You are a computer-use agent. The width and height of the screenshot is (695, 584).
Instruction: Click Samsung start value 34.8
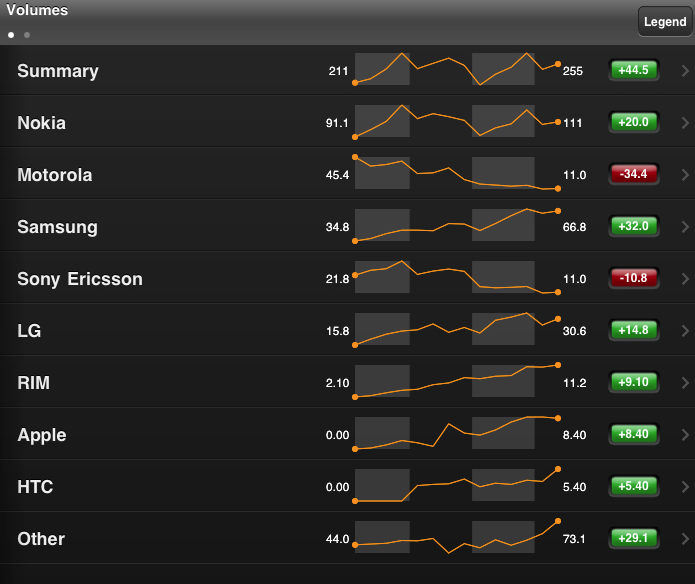tap(337, 227)
